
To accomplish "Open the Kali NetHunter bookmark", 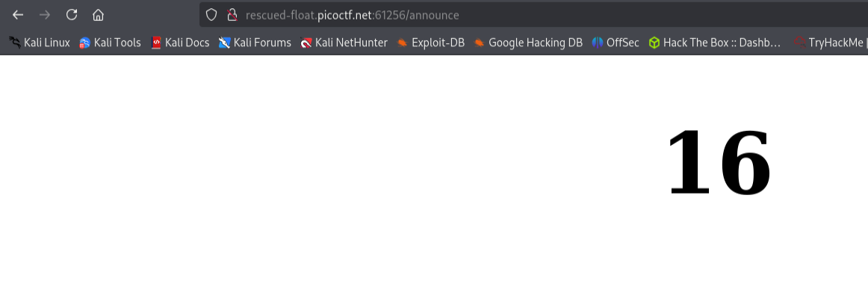I will click(344, 42).
